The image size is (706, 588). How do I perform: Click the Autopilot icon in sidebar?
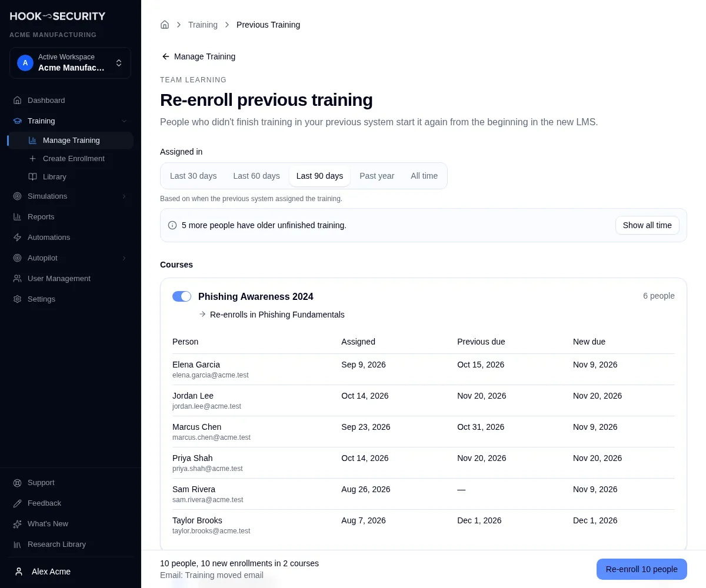(x=18, y=258)
